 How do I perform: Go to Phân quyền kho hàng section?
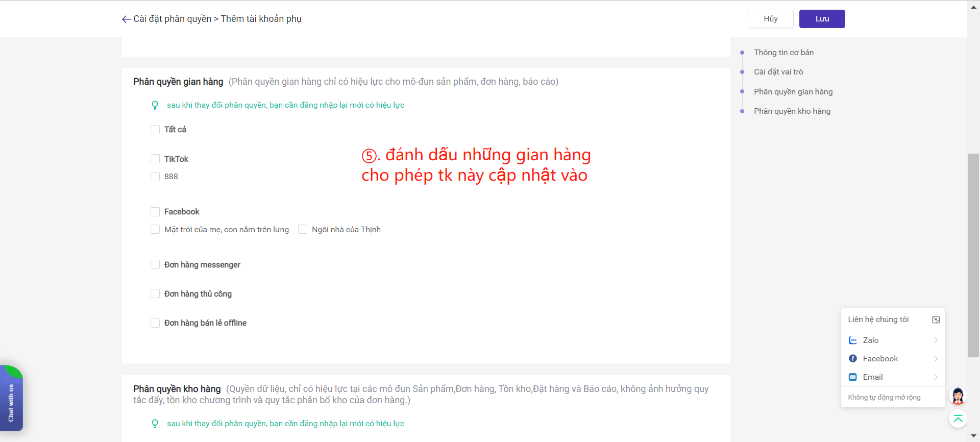coord(792,111)
